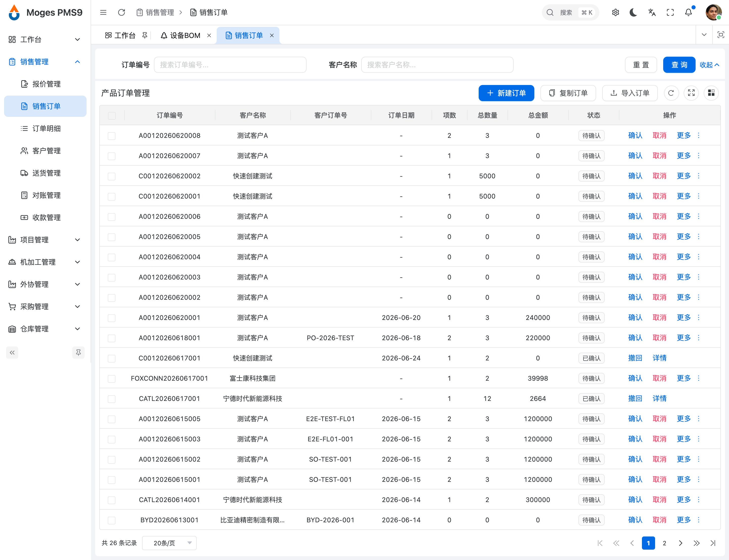Check the row C00120260620002 checkbox
This screenshot has width=729, height=560.
click(112, 176)
